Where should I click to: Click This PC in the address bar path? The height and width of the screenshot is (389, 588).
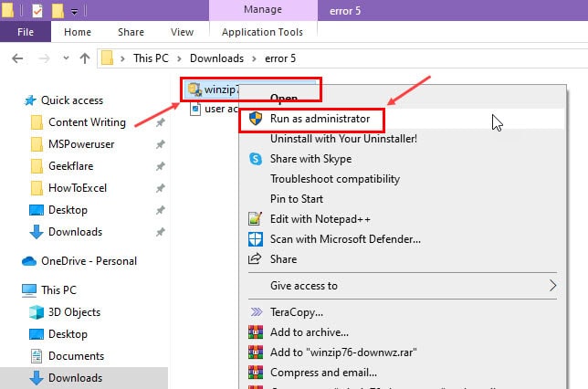(152, 58)
